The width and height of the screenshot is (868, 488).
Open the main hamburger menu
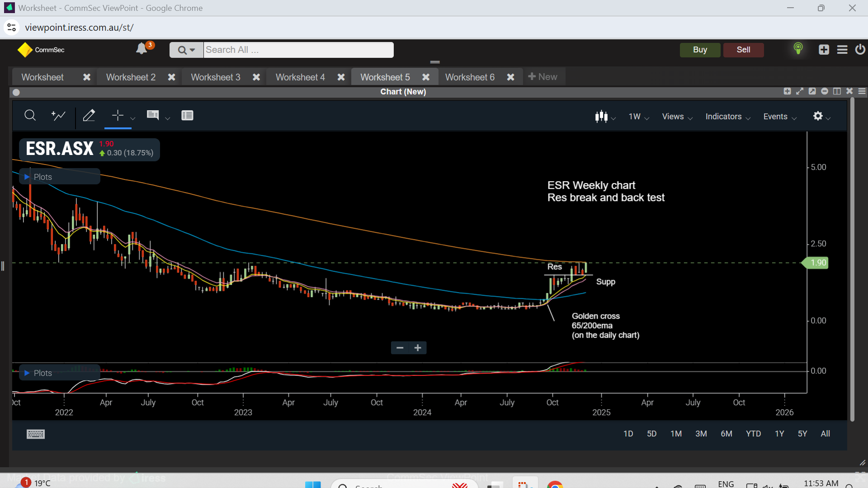click(x=842, y=50)
